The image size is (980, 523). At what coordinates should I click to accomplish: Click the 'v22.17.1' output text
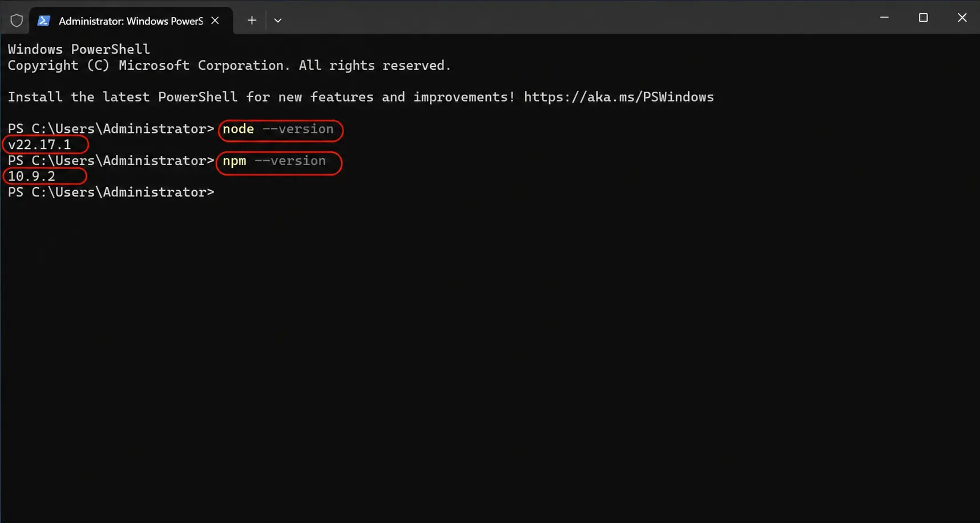(x=39, y=145)
